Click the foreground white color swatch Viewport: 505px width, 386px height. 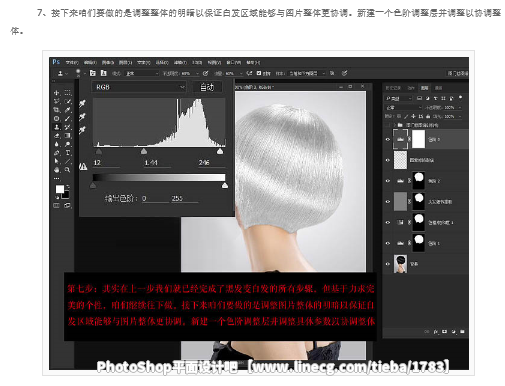(x=60, y=189)
